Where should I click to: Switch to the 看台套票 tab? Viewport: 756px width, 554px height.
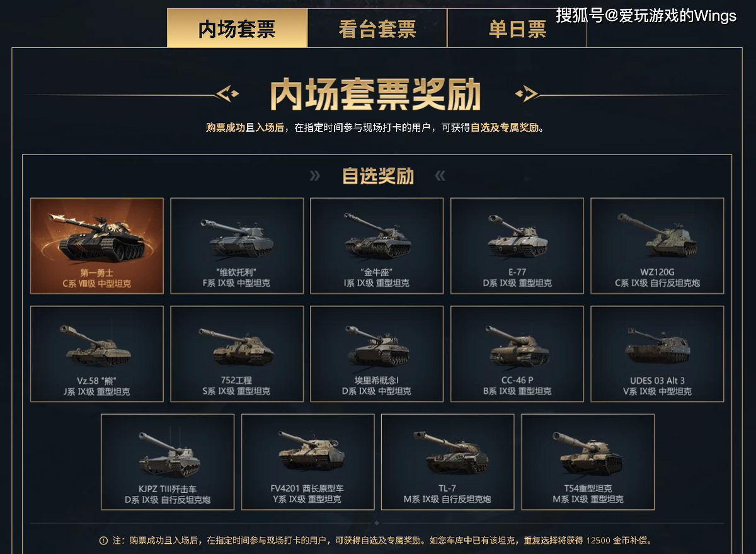point(377,28)
